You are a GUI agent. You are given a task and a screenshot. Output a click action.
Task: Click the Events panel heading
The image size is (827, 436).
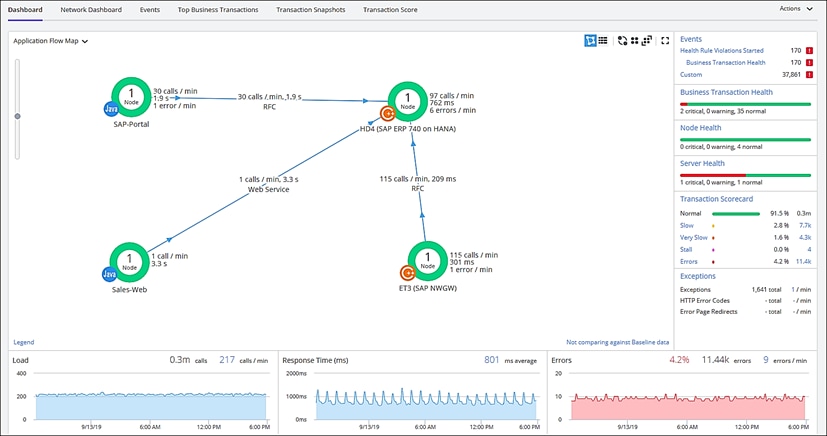(x=691, y=39)
